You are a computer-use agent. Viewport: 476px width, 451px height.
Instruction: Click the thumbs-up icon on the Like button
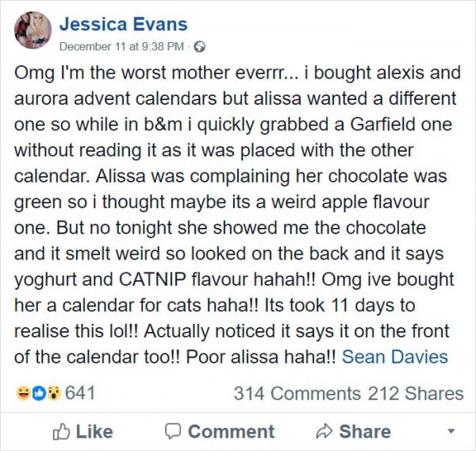click(x=60, y=432)
